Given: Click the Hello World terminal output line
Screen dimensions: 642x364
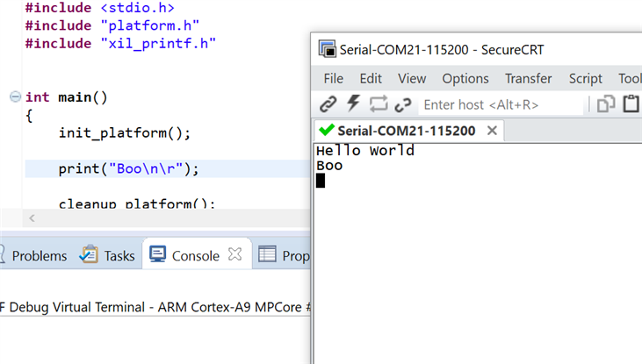Looking at the screenshot, I should [365, 151].
